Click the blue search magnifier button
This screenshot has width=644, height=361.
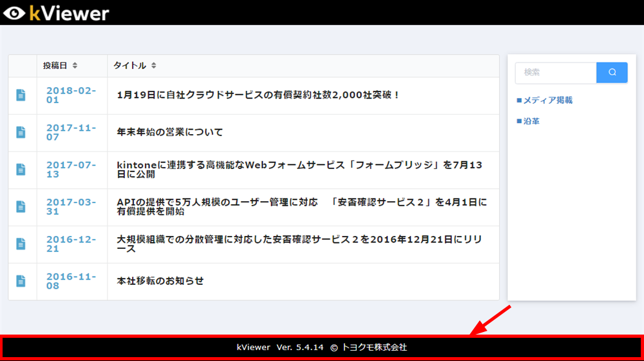click(612, 72)
